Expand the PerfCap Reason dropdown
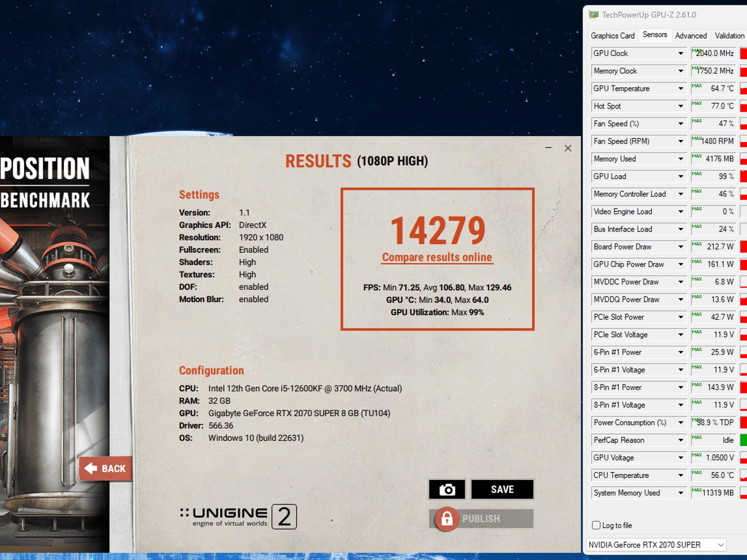 pos(681,440)
